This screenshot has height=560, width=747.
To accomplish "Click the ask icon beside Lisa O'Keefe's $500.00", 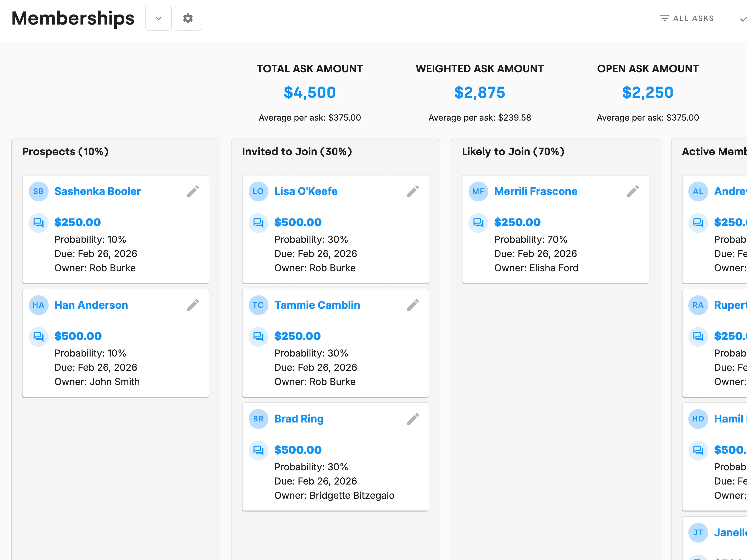I will tap(258, 223).
